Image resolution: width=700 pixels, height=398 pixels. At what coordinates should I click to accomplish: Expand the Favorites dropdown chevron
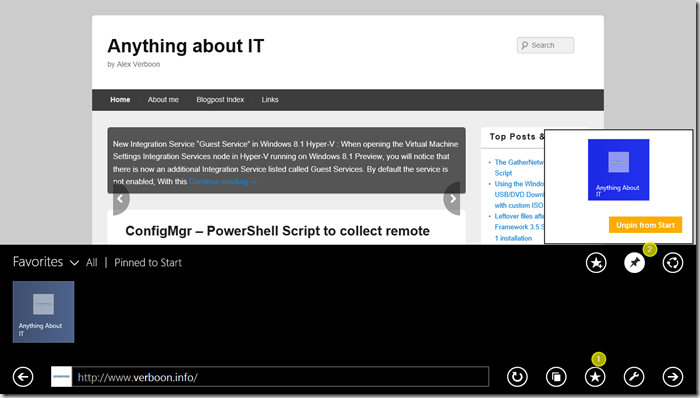click(74, 263)
